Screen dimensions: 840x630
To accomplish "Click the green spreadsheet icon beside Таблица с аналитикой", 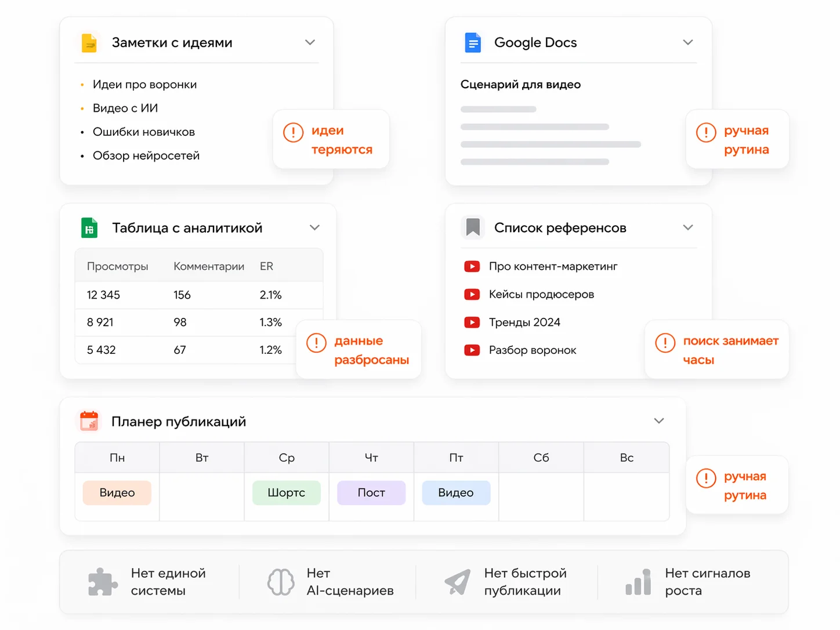I will [89, 228].
